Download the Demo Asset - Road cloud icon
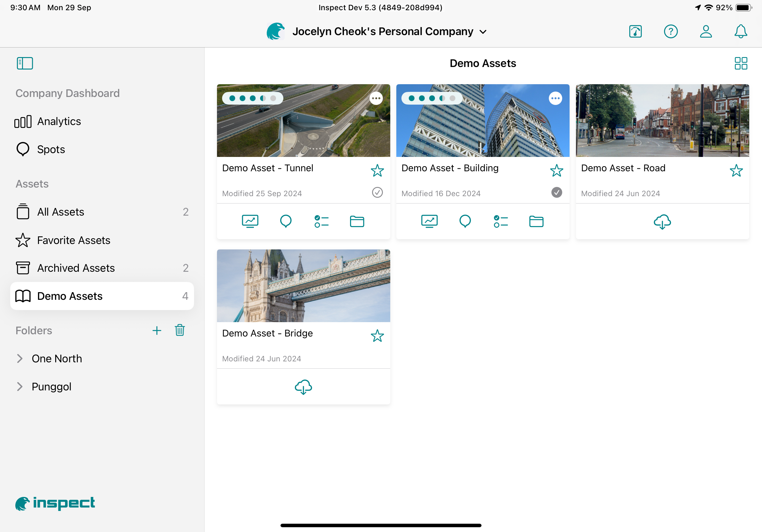Screen dimensions: 762x532 662,222
